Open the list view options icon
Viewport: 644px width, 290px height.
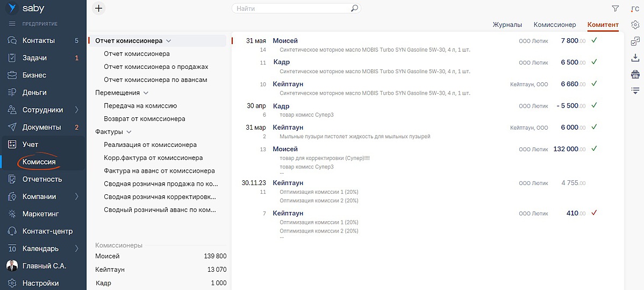[635, 90]
